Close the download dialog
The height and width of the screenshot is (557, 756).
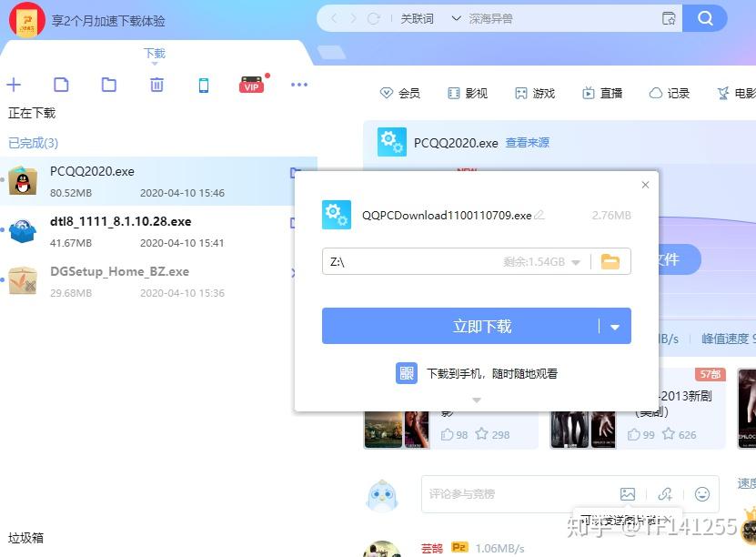(x=645, y=185)
